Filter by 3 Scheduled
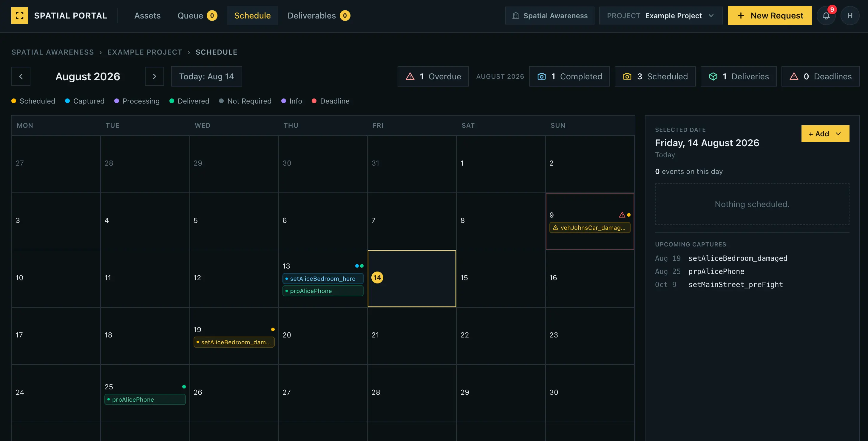Image resolution: width=868 pixels, height=441 pixels. click(655, 77)
